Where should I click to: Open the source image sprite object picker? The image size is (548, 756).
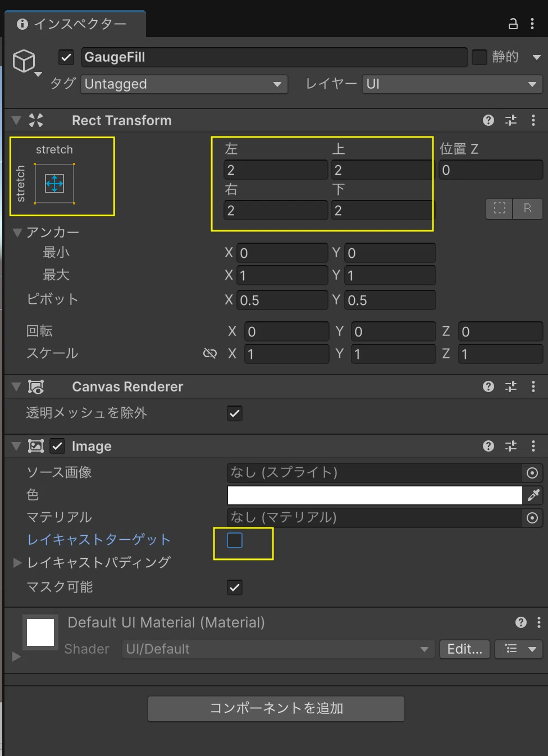point(532,473)
